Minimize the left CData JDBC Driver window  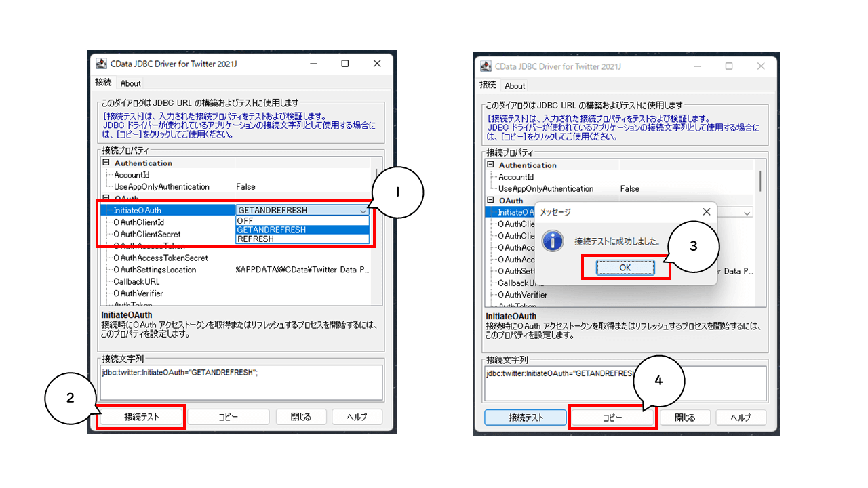[x=313, y=64]
